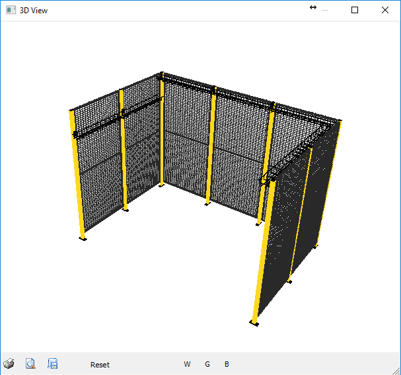Click the 3D View window title icon
Image resolution: width=401 pixels, height=375 pixels.
(x=11, y=10)
